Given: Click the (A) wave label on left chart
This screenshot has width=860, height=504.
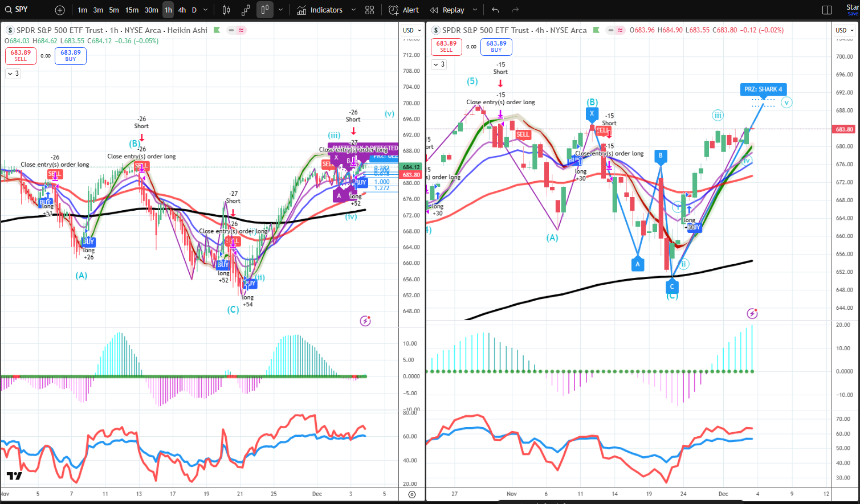Looking at the screenshot, I should [81, 276].
